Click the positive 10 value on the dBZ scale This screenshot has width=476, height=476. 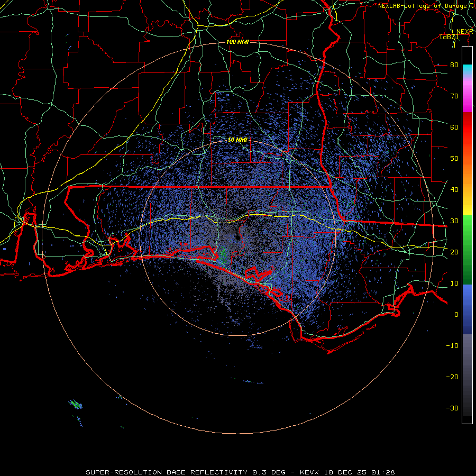tap(454, 283)
